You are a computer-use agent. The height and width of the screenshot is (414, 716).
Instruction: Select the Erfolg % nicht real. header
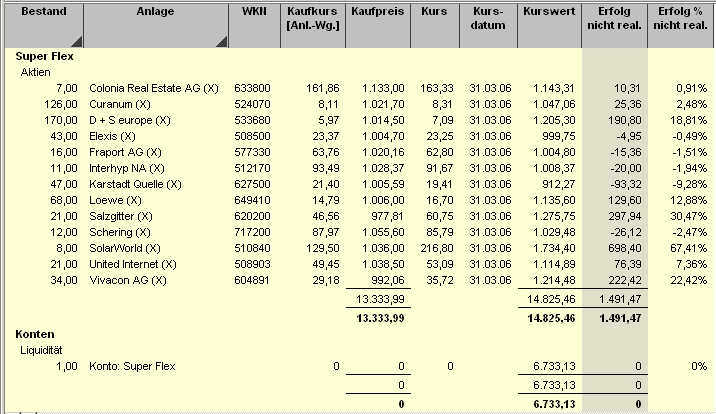[x=680, y=26]
